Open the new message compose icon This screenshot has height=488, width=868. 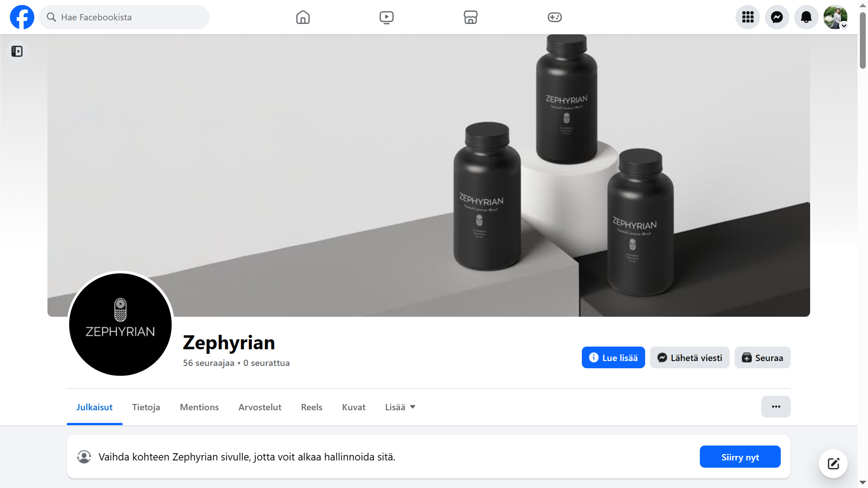tap(833, 464)
